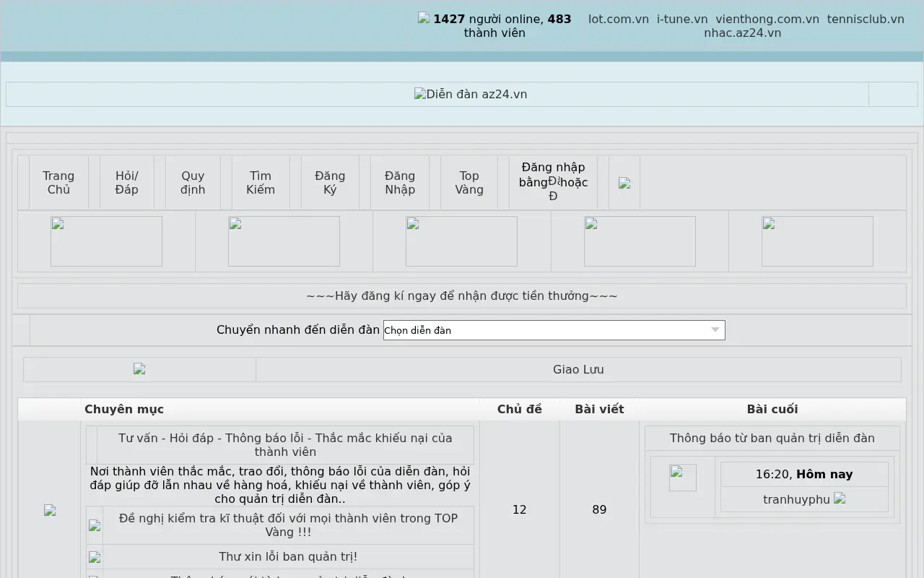Open the Giao Lưu category icon

[139, 369]
